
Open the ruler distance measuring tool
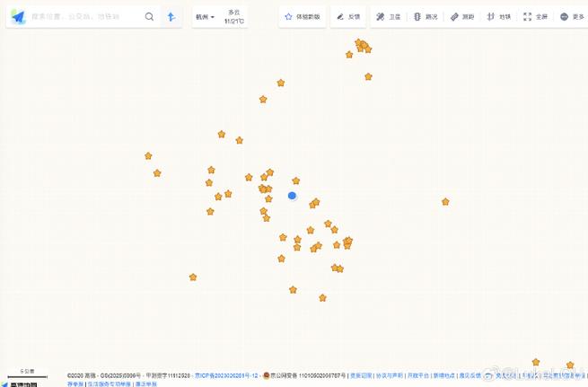[454, 16]
